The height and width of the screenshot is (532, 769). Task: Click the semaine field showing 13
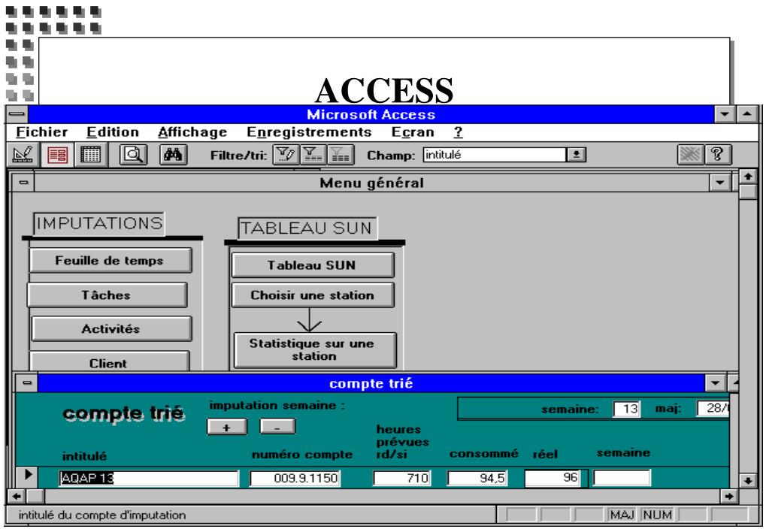tap(626, 409)
